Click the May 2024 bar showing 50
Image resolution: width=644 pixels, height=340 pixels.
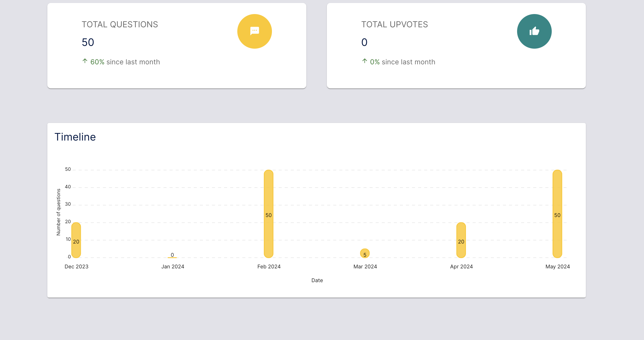[557, 214]
